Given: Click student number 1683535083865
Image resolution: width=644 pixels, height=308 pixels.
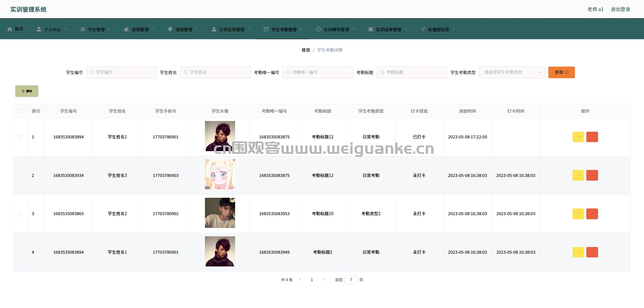Looking at the screenshot, I should click(x=68, y=213).
